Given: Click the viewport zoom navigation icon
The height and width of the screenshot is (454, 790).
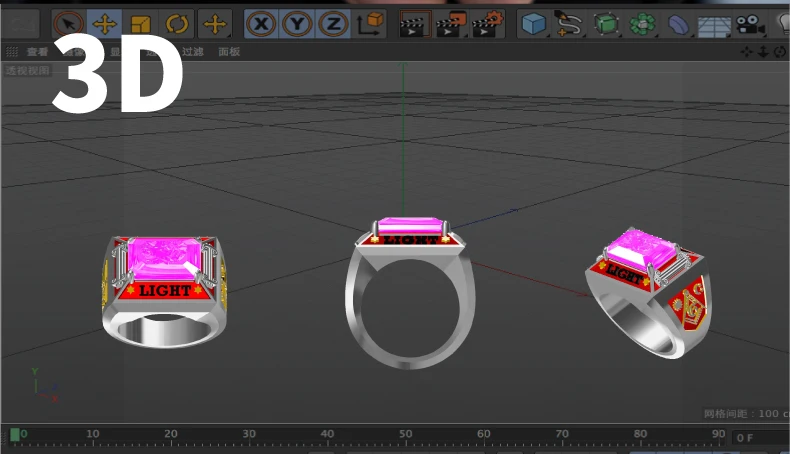Looking at the screenshot, I should tap(763, 52).
